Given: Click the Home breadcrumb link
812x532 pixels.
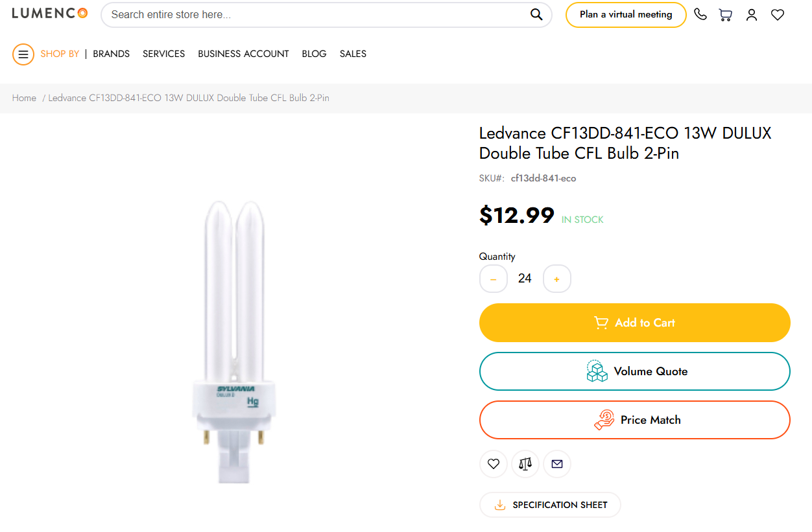Looking at the screenshot, I should pyautogui.click(x=24, y=98).
